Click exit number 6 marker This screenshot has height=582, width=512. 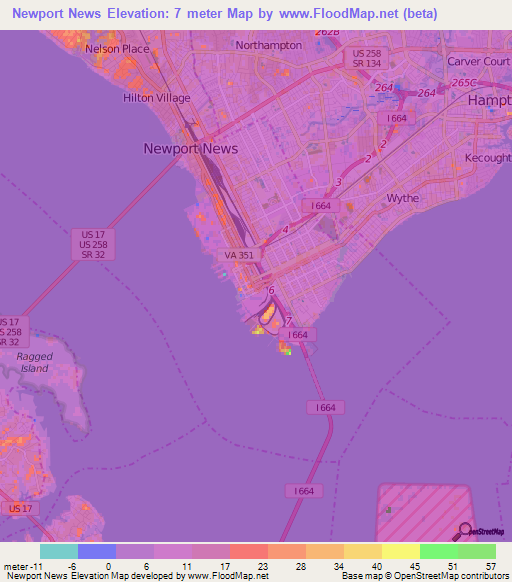pyautogui.click(x=271, y=290)
